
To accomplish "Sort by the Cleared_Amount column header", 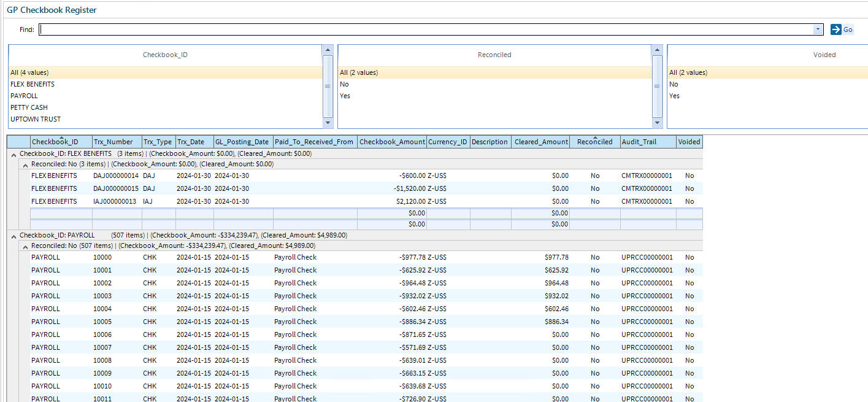I will tap(540, 142).
